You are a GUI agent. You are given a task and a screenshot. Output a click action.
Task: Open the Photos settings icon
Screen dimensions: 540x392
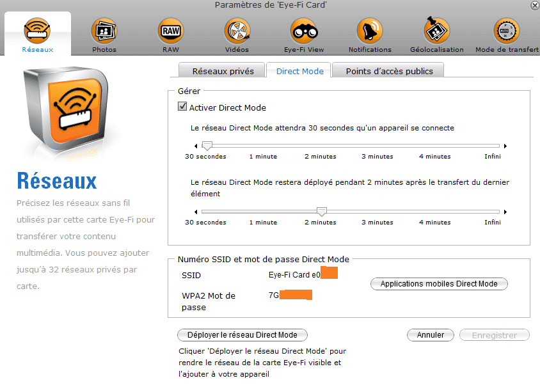pos(104,31)
